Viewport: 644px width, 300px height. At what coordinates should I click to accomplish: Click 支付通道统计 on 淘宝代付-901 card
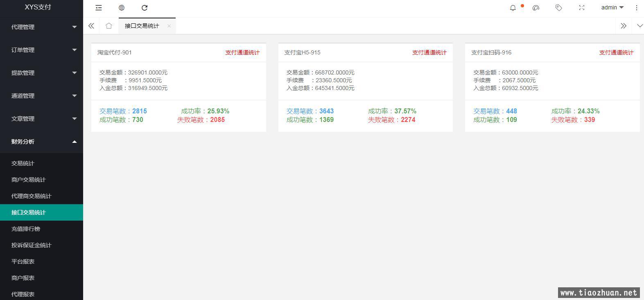(242, 52)
